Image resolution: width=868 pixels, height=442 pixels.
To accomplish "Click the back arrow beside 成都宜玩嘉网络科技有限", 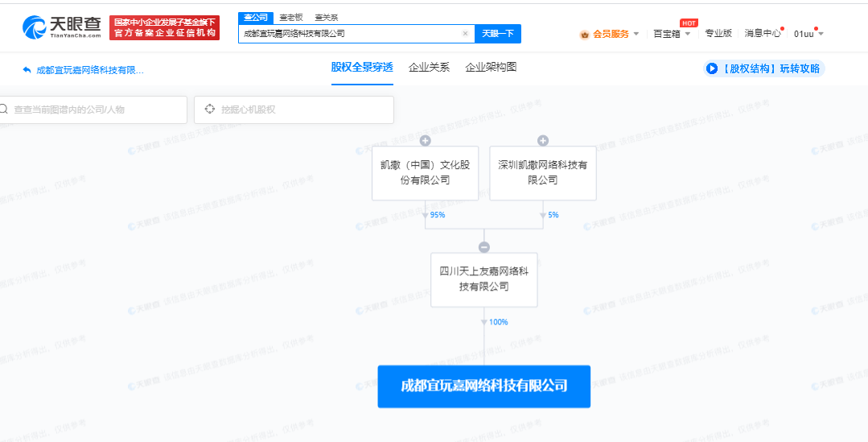I will pyautogui.click(x=27, y=70).
